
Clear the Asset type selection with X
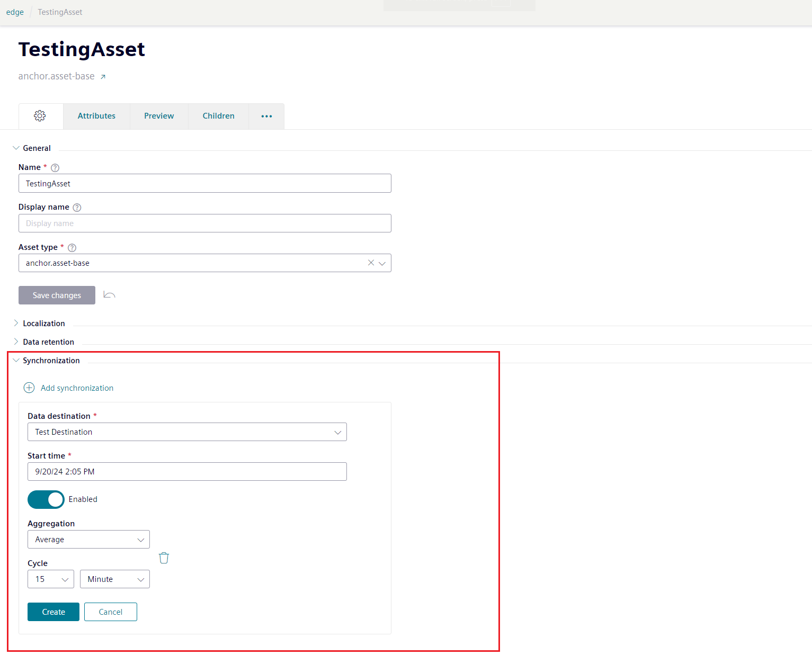pyautogui.click(x=371, y=263)
